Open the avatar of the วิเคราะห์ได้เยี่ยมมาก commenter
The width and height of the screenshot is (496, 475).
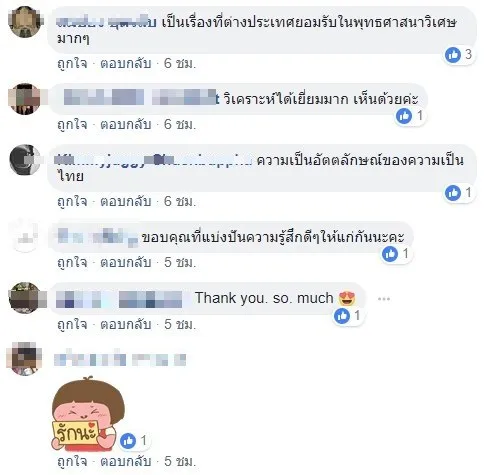pos(24,99)
